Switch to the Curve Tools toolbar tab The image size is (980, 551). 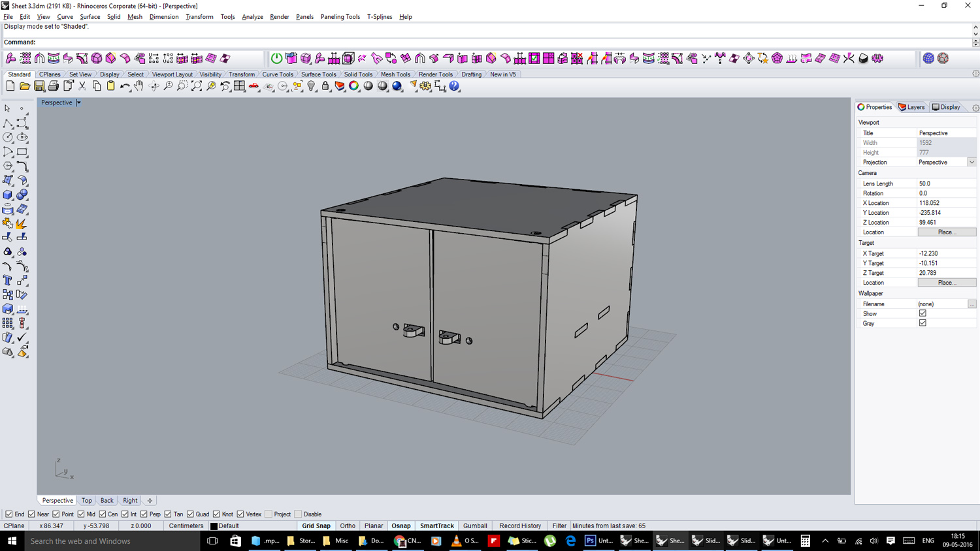tap(278, 74)
